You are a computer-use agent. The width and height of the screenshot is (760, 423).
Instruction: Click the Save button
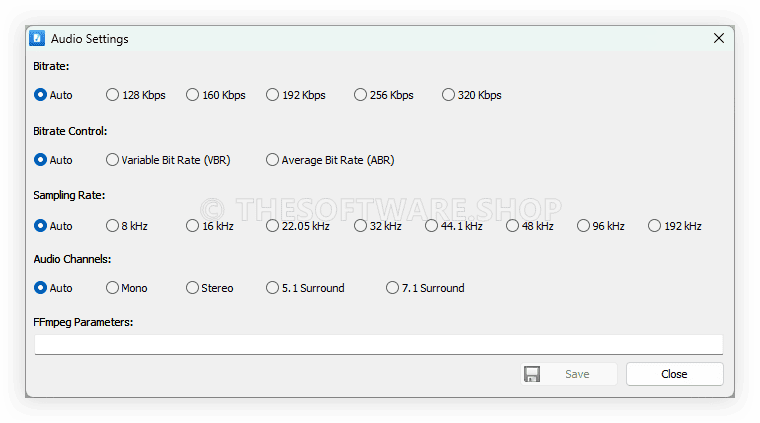pyautogui.click(x=569, y=374)
